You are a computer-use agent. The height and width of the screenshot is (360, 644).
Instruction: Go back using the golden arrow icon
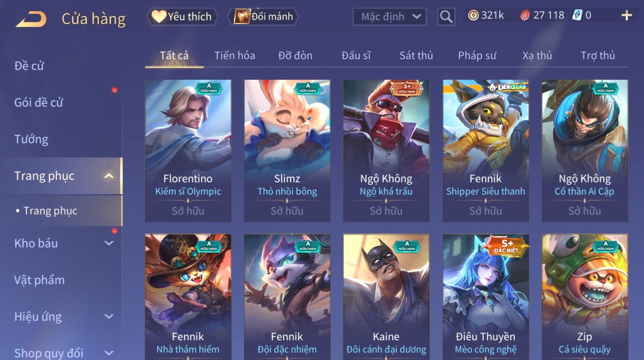tap(31, 19)
